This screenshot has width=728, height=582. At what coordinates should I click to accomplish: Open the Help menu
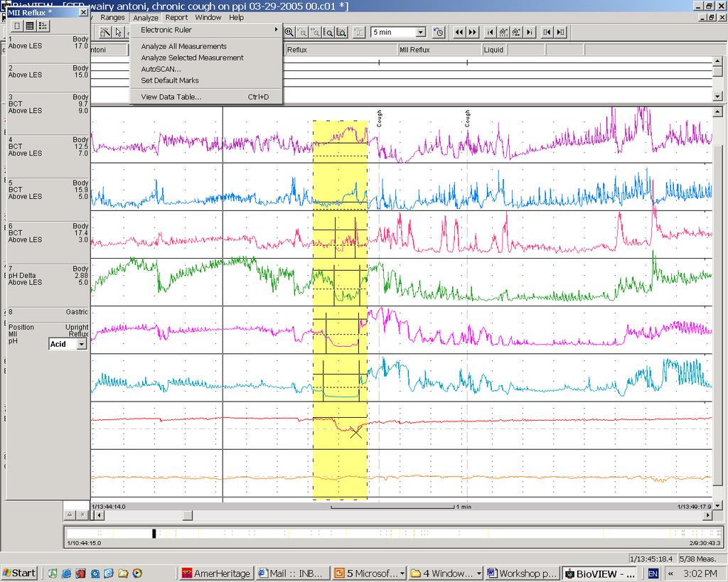236,18
